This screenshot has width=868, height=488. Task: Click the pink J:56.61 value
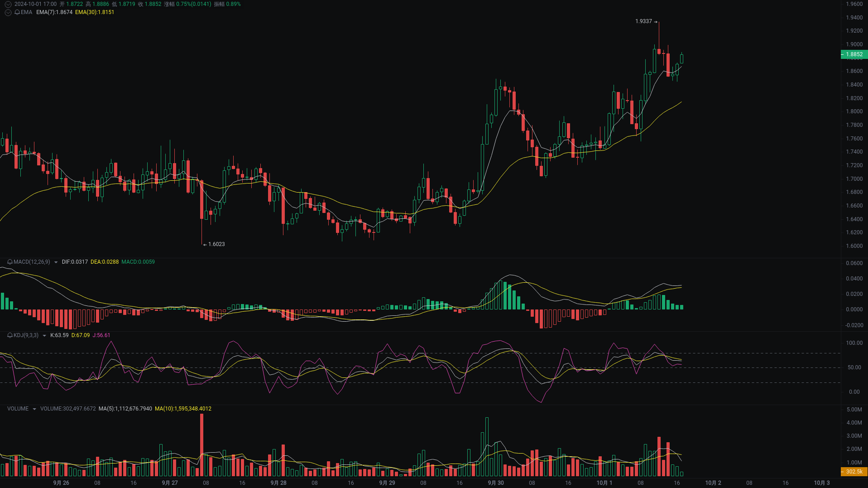[101, 335]
